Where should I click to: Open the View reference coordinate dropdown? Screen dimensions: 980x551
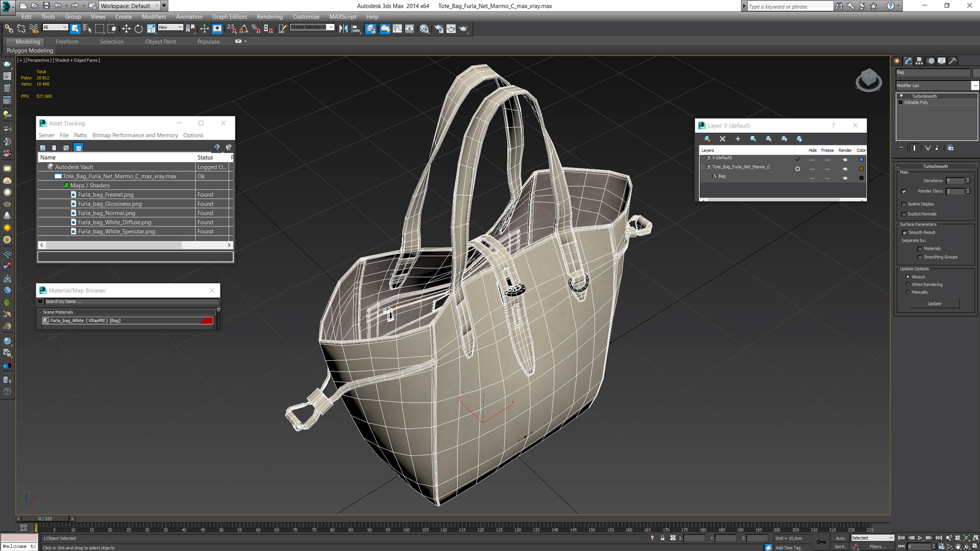[x=170, y=28]
